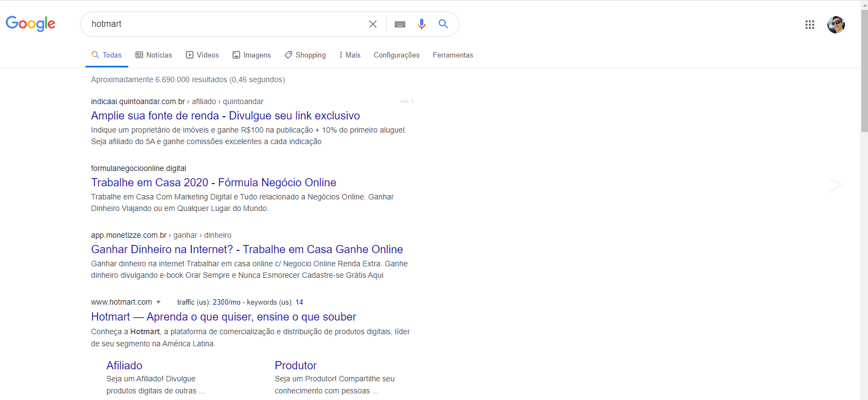Open Ferramentas
Viewport: 868px width, 400px height.
(453, 55)
